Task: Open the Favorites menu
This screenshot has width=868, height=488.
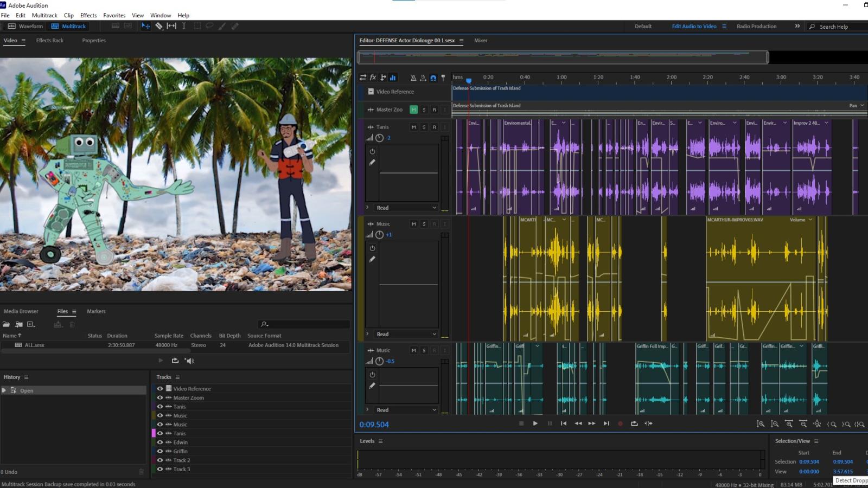Action: click(114, 15)
